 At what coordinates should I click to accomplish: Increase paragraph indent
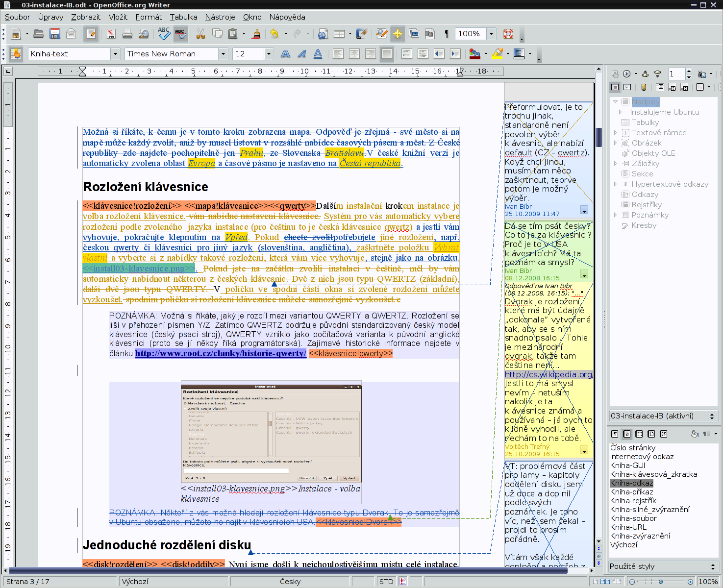point(455,54)
